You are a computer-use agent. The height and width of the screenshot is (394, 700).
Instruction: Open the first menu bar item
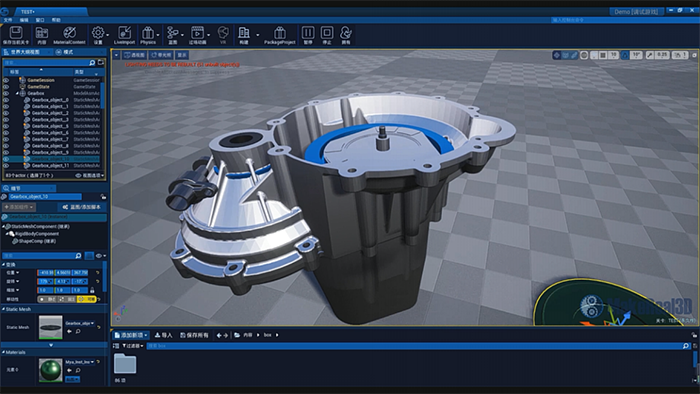[8, 20]
